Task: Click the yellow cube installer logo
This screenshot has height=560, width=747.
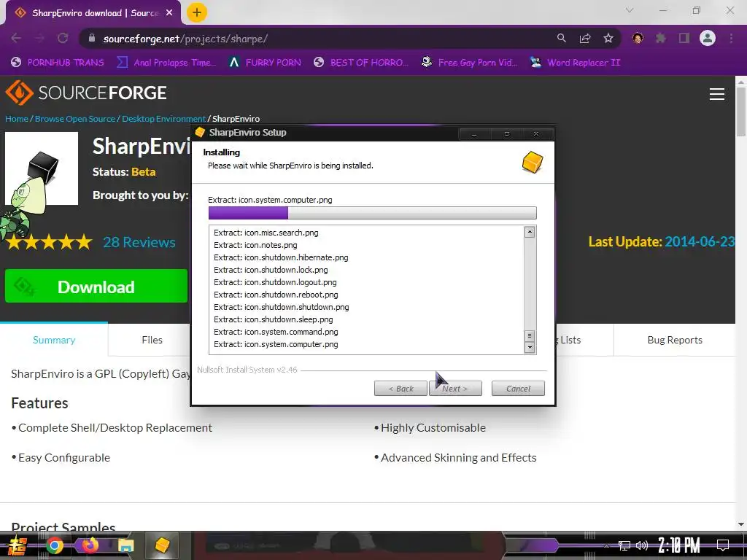Action: [533, 163]
